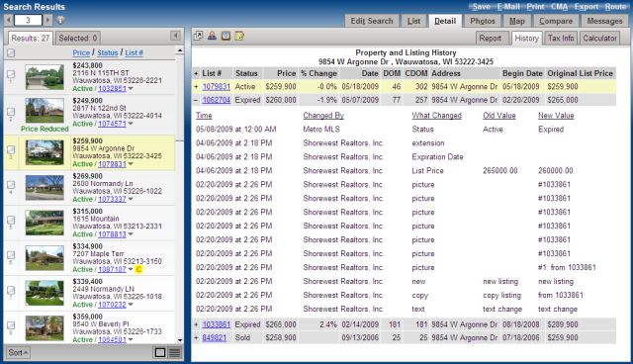This screenshot has height=364, width=633.
Task: Open dropdown arrow next to listing 1070232
Action: pyautogui.click(x=131, y=305)
